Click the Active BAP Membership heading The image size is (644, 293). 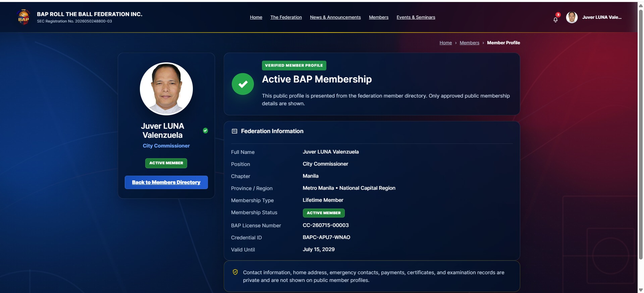coord(317,79)
